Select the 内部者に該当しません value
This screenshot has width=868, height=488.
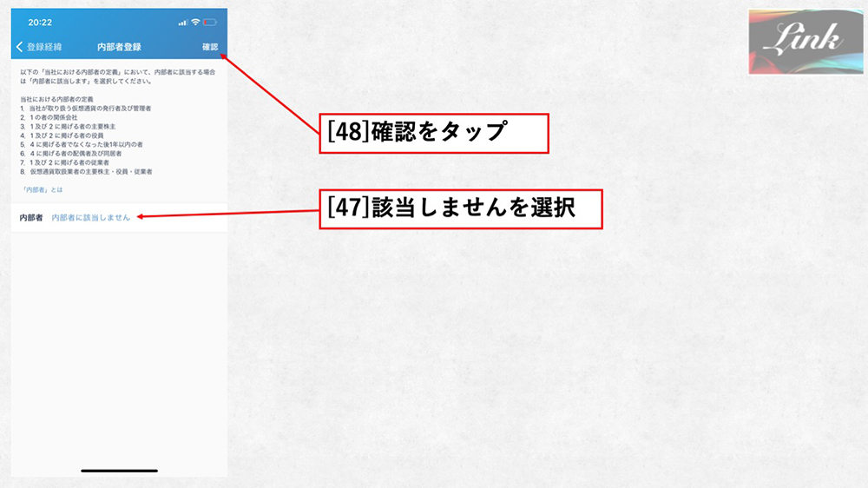91,218
